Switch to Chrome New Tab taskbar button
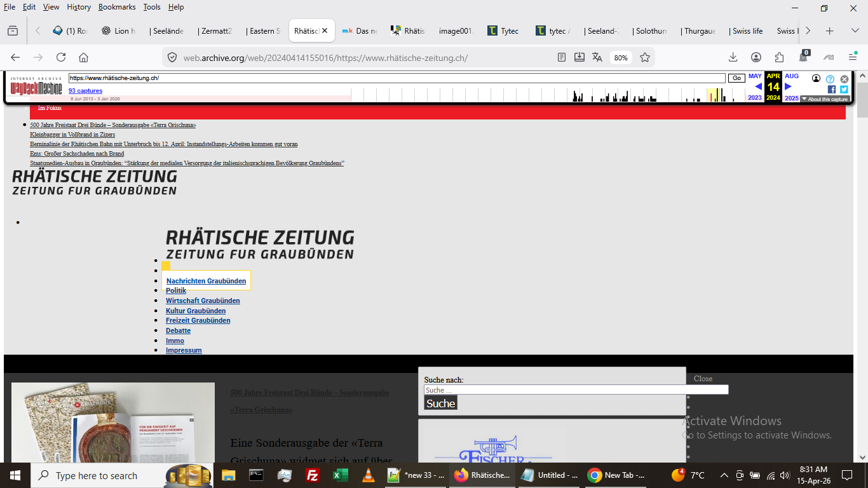This screenshot has height=488, width=868. (616, 475)
